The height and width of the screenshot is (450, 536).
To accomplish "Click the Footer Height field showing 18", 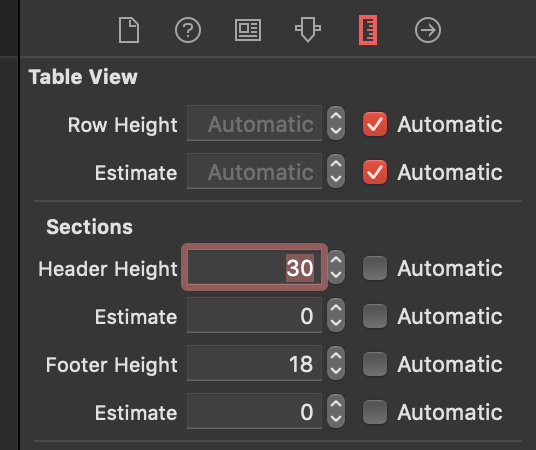I will coord(254,363).
